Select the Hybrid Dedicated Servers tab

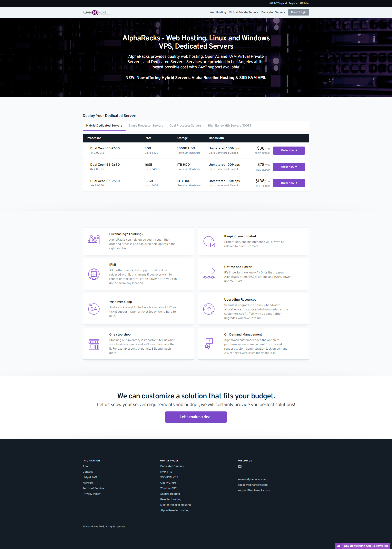104,126
